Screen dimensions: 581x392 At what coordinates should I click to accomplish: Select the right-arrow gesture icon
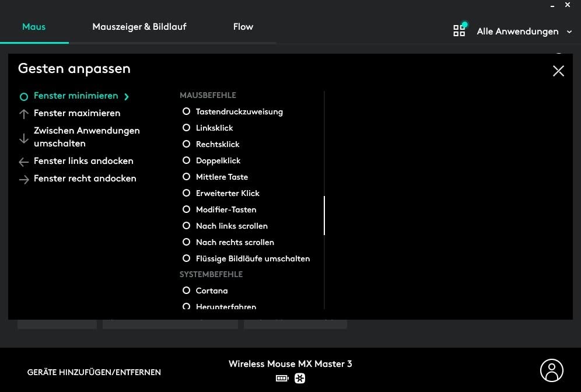[24, 180]
